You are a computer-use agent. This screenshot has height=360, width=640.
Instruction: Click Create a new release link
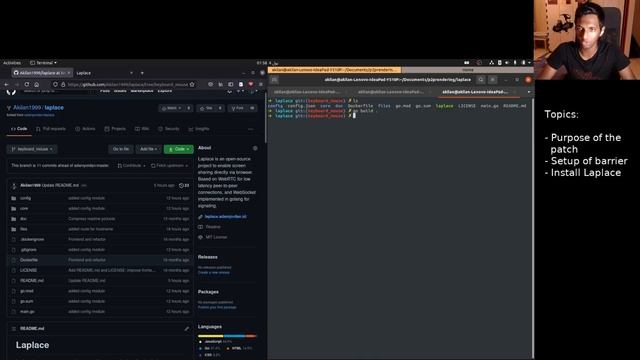click(213, 273)
